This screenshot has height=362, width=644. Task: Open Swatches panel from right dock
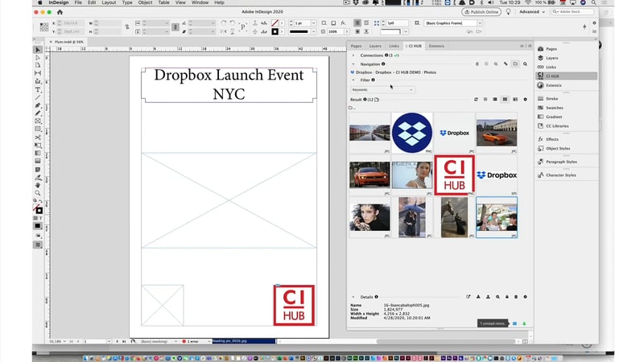pyautogui.click(x=554, y=108)
